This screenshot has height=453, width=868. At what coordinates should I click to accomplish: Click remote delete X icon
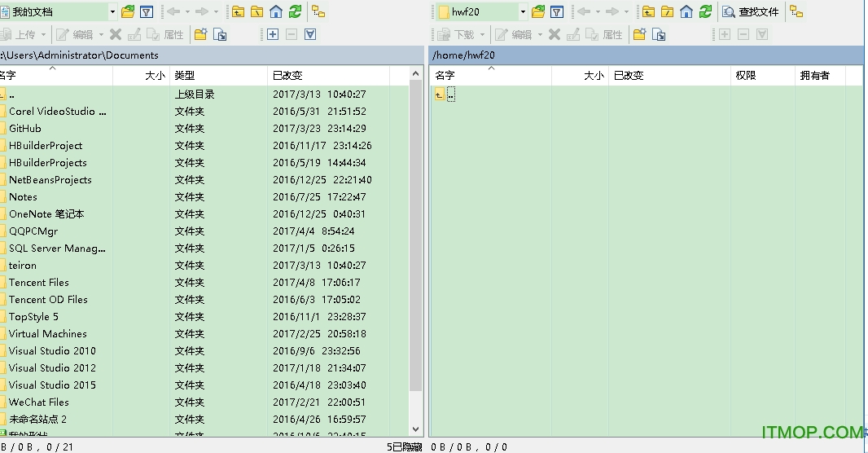(555, 34)
